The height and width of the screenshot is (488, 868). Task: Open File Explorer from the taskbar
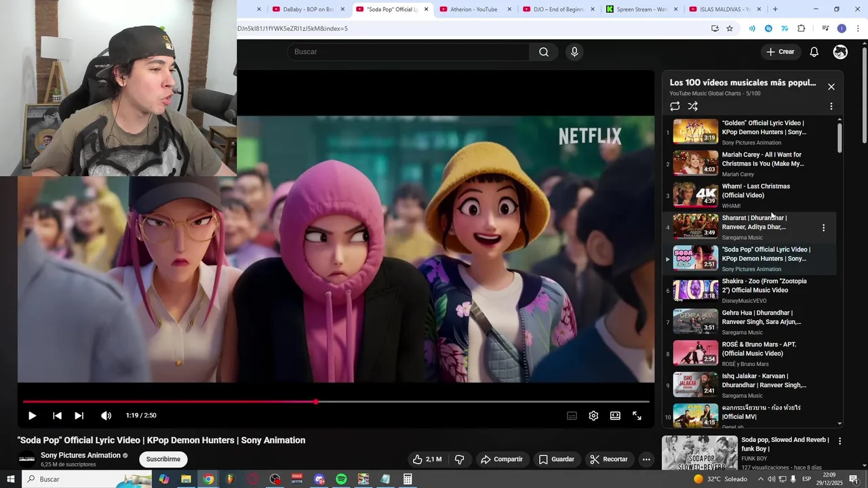point(186,479)
